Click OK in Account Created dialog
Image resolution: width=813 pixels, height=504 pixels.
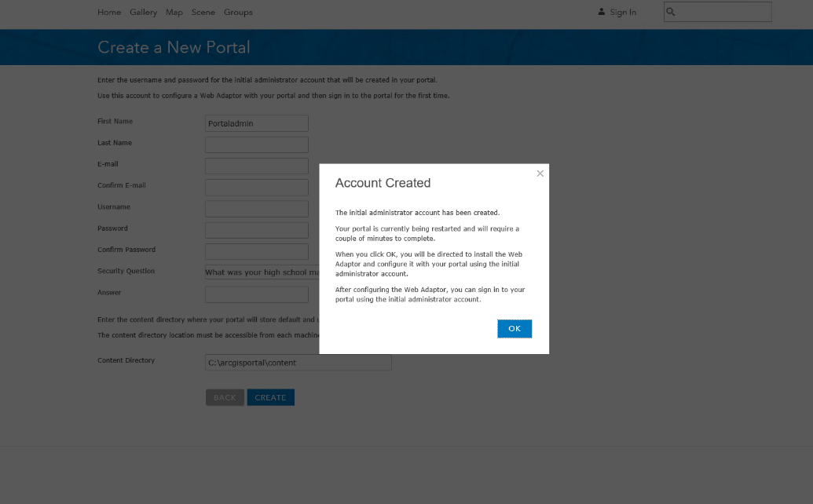click(x=515, y=329)
